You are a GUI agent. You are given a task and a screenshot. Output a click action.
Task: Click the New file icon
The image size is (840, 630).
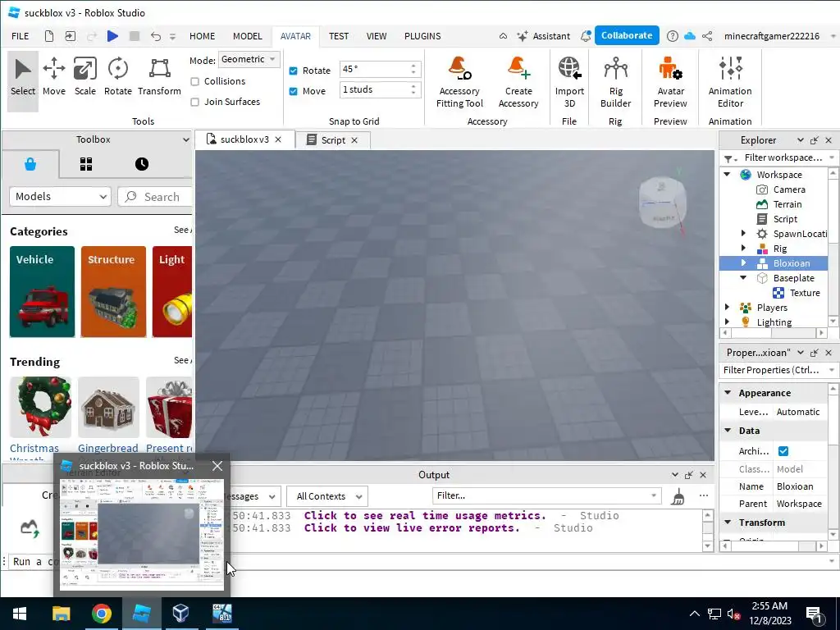coord(48,36)
